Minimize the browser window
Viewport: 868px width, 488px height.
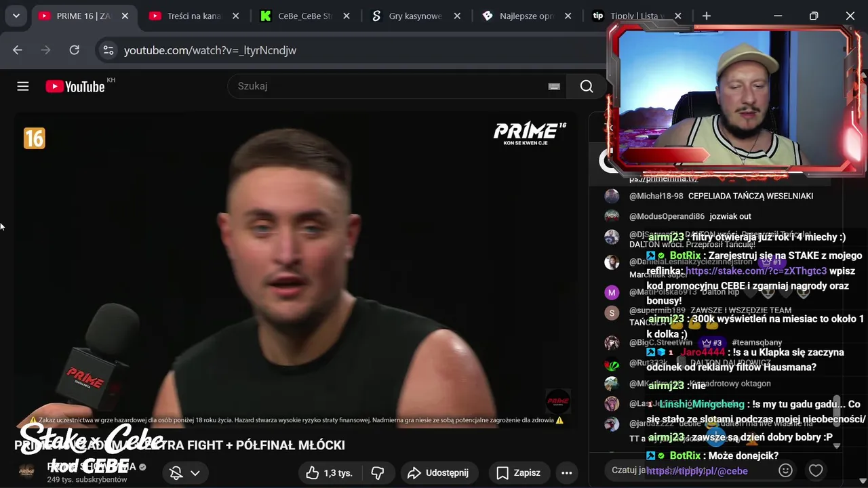coord(778,16)
